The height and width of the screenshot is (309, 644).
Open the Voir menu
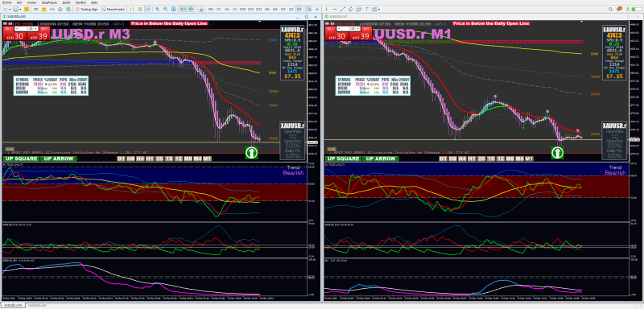[19, 2]
